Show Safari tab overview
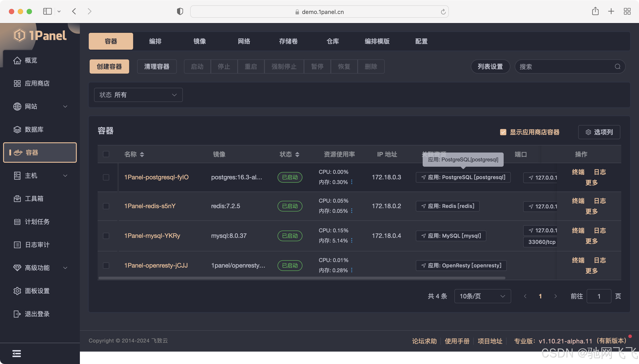This screenshot has height=364, width=639. pyautogui.click(x=627, y=11)
